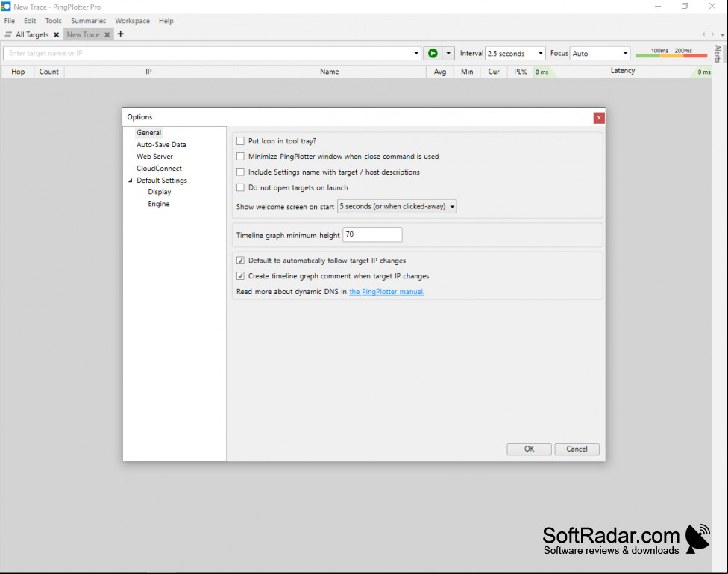Click the IP column header
The image size is (728, 574).
[148, 72]
